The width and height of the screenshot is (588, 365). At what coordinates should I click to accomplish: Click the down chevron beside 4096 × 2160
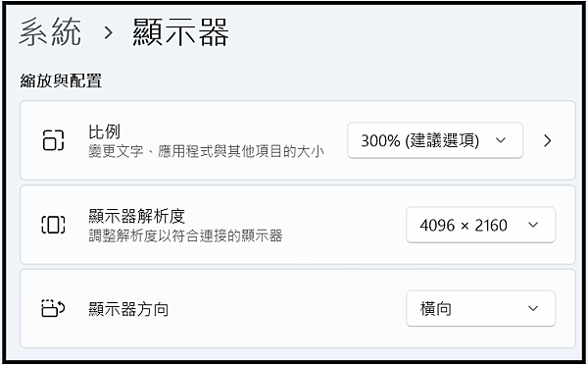533,225
